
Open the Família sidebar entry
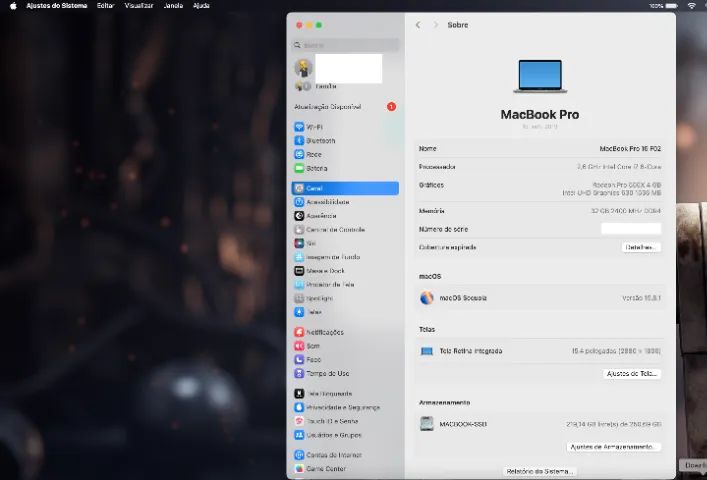[x=316, y=86]
